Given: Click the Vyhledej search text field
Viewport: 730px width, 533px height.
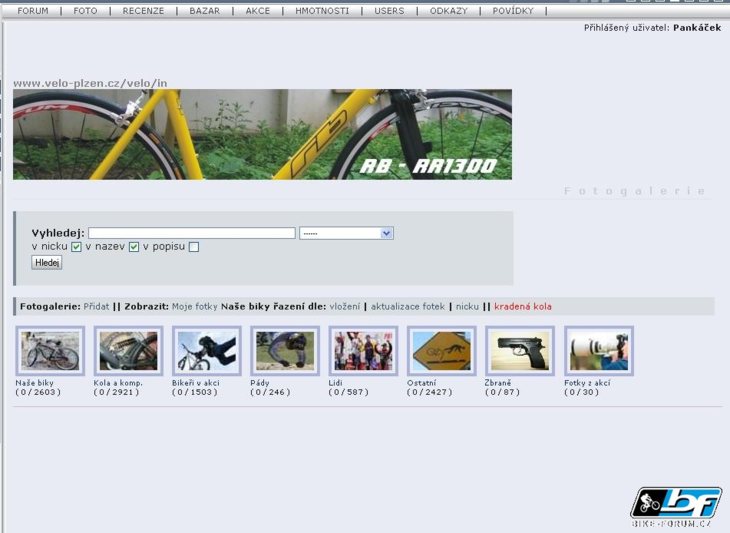Looking at the screenshot, I should (x=191, y=233).
